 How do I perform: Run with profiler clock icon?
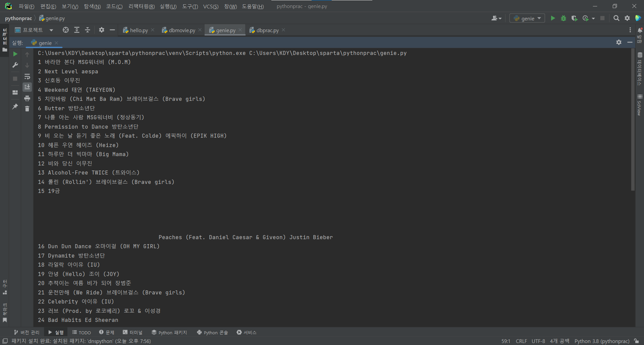click(586, 18)
